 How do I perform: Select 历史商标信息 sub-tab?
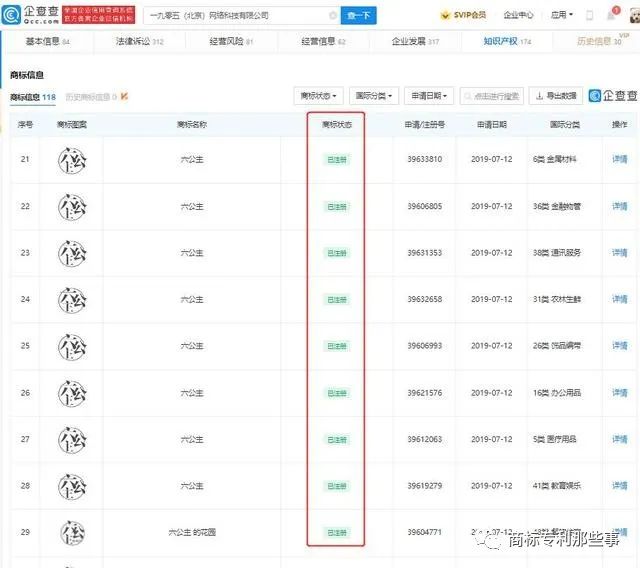click(91, 97)
